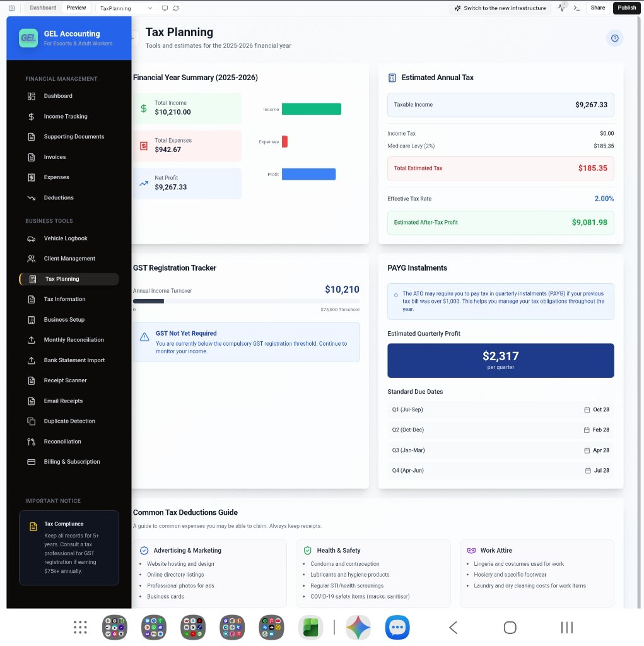644x646 pixels.
Task: Switch to the Preview tab
Action: (x=76, y=8)
